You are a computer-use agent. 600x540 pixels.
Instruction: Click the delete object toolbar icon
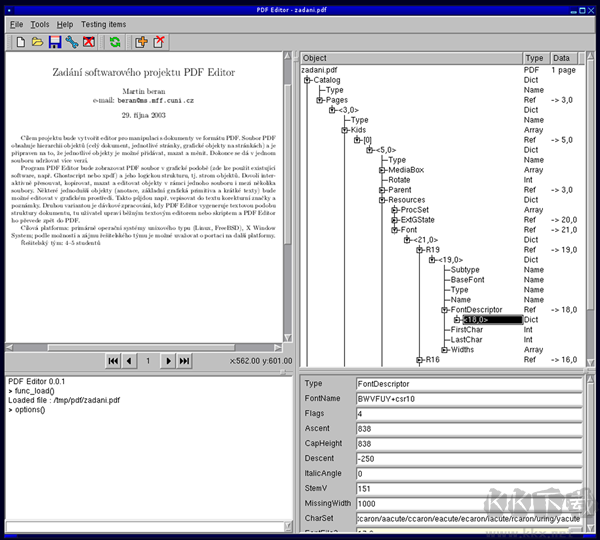coord(159,42)
